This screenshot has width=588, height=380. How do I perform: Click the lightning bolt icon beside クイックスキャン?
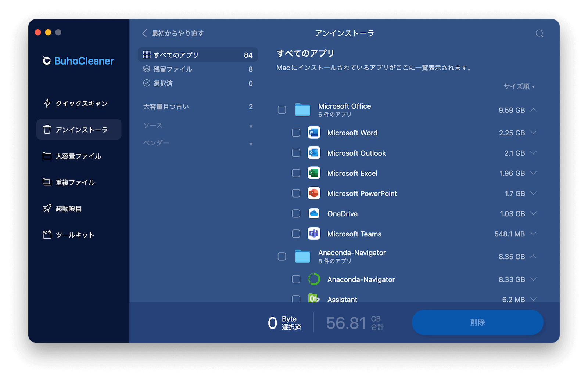(47, 103)
